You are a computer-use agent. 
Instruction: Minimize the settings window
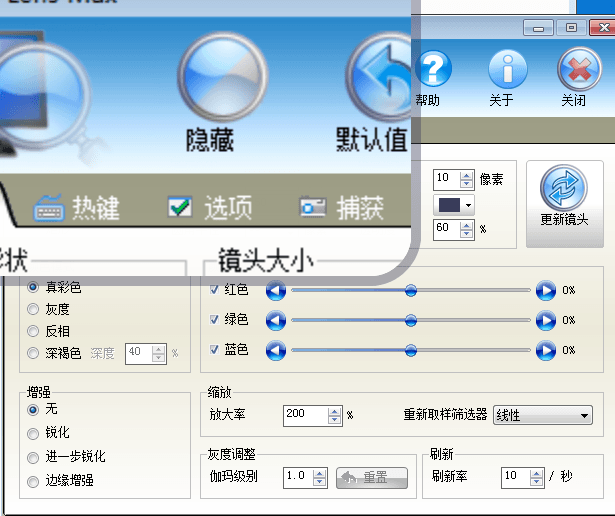(538, 28)
